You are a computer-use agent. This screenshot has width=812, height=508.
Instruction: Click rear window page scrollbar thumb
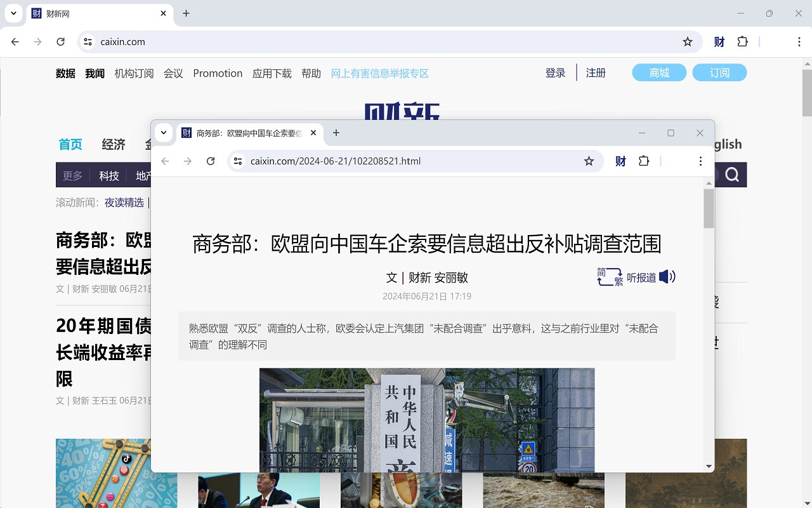coord(807,92)
